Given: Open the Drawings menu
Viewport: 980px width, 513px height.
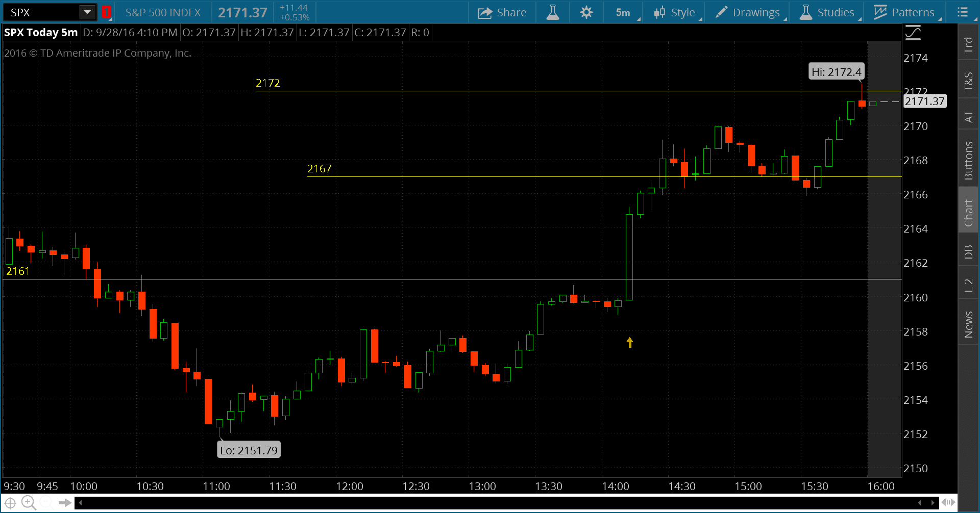Looking at the screenshot, I should tap(748, 12).
